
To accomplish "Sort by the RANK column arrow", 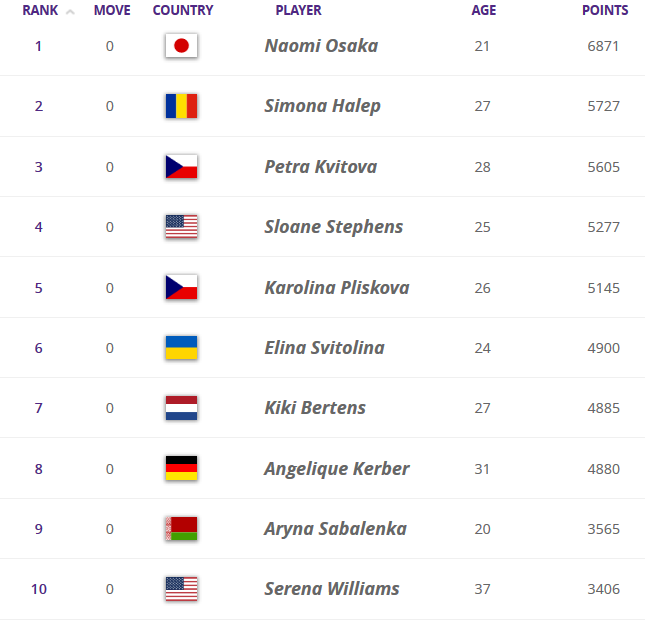I will tap(70, 12).
